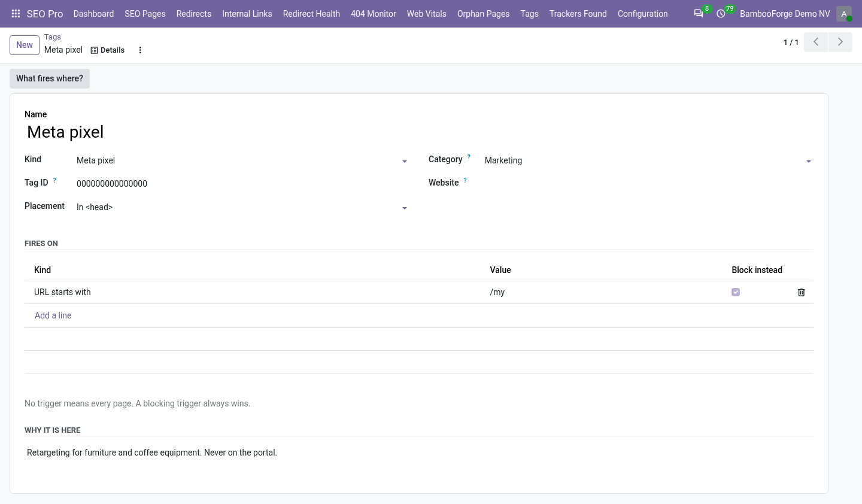Open the SEO Pages menu
Viewport: 862px width, 504px height.
pos(145,14)
